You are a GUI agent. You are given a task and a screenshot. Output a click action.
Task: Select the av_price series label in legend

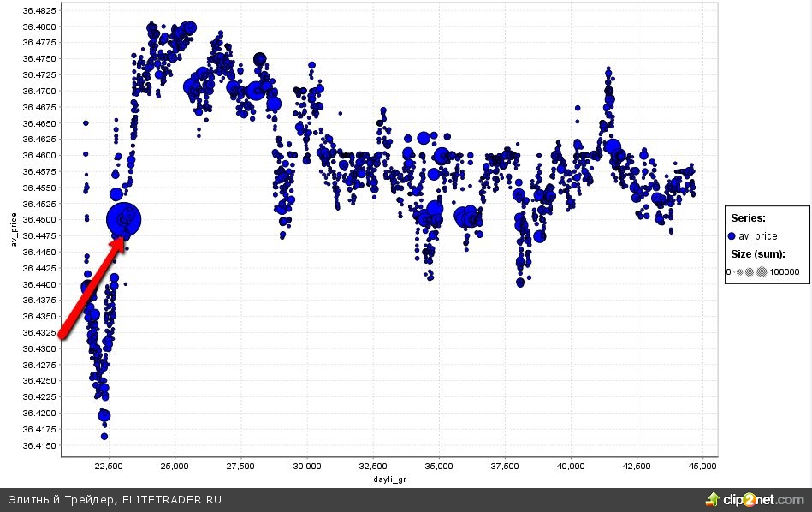[x=758, y=235]
